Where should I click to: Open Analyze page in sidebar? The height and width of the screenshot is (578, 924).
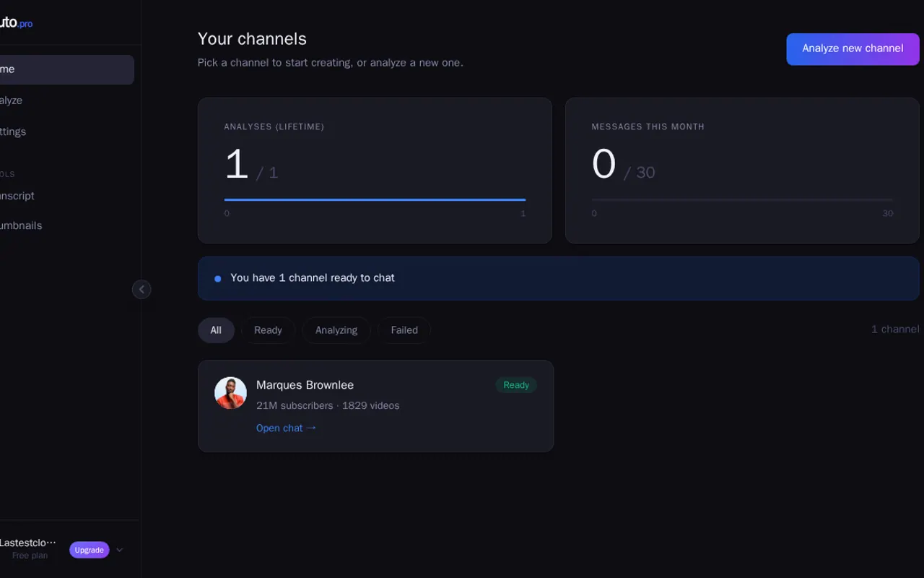[x=66, y=100]
